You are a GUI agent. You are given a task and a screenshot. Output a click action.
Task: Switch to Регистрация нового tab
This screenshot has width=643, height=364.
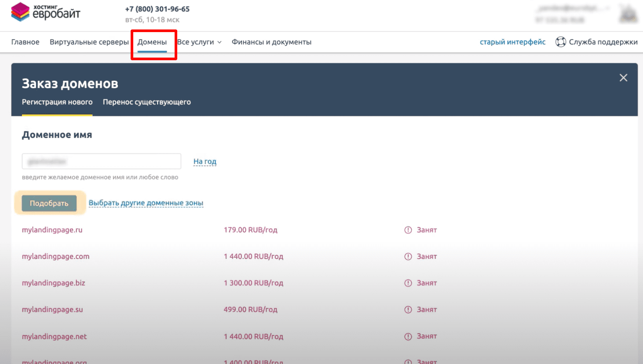[x=57, y=102]
